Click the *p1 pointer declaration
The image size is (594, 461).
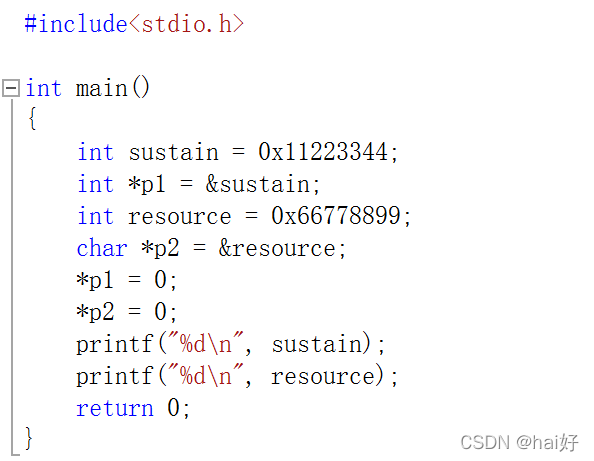pyautogui.click(x=147, y=185)
